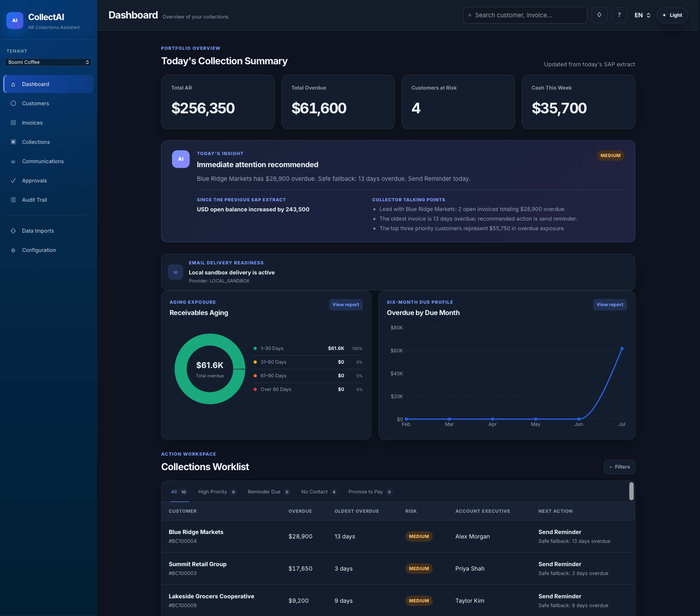Go to Customers in the sidebar

pos(48,103)
